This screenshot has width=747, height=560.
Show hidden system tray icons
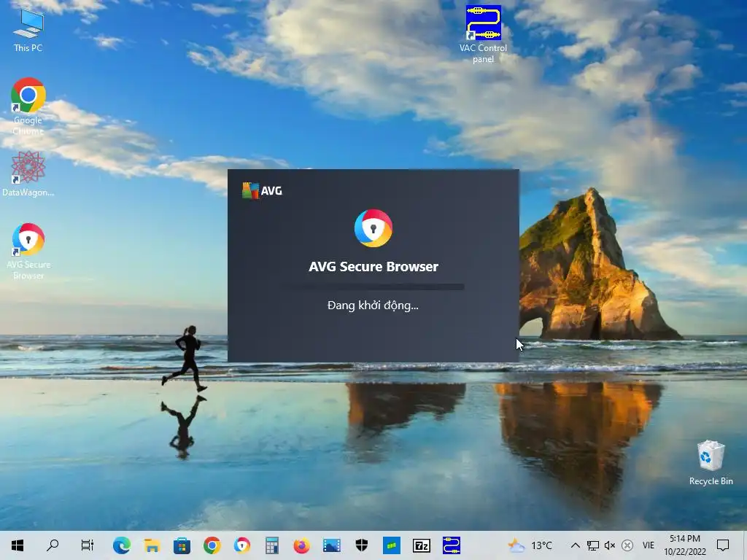coord(575,545)
